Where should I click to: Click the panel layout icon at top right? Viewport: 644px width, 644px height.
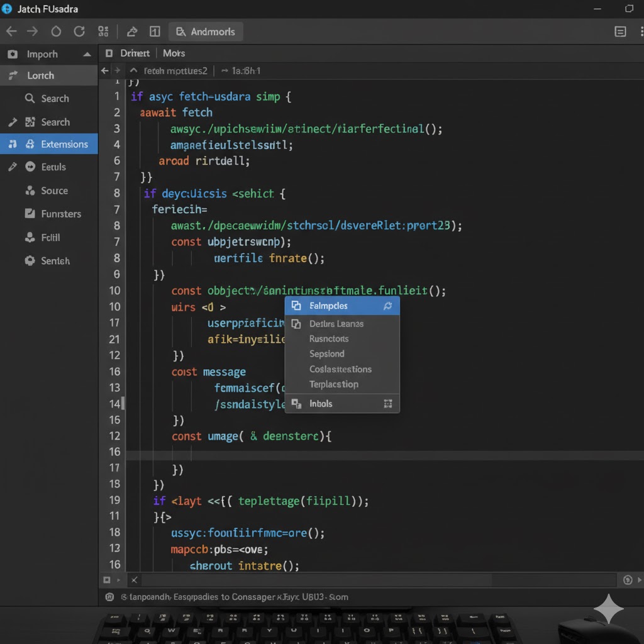point(620,31)
